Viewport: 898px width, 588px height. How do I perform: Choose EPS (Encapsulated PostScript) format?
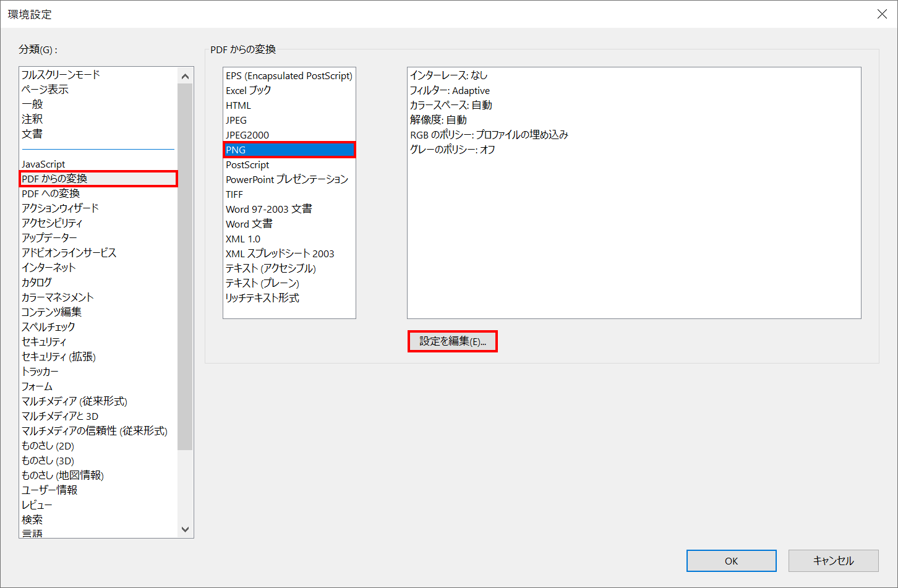(289, 75)
